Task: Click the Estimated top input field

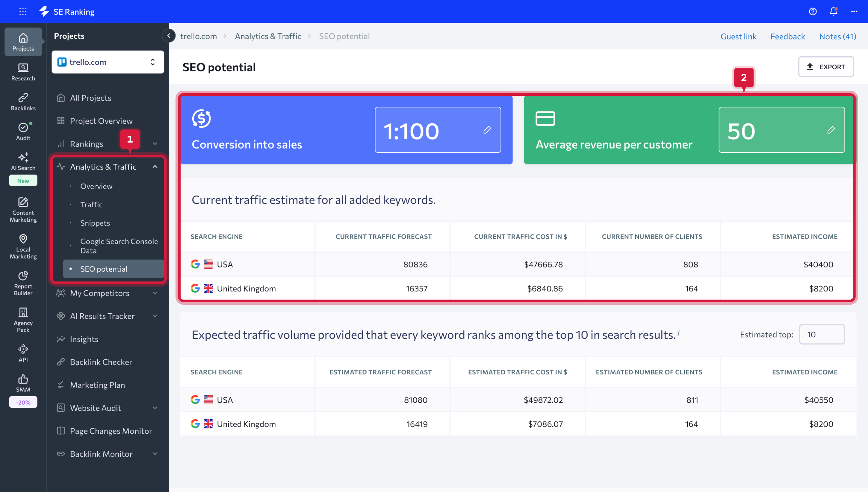Action: (x=821, y=334)
